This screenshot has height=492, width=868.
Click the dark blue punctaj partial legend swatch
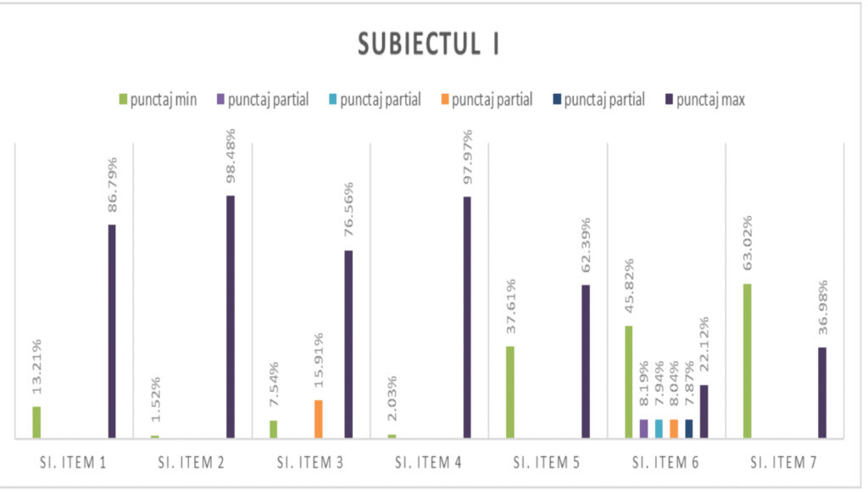(x=555, y=101)
